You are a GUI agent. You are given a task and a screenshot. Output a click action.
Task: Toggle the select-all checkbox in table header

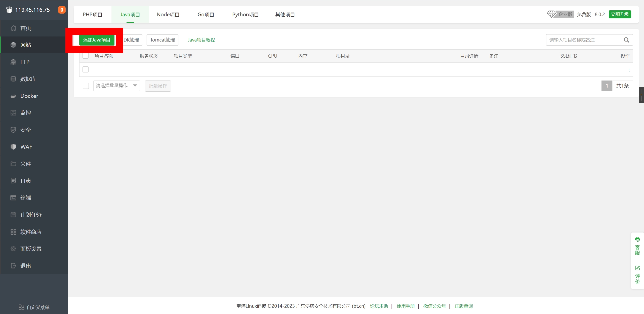[x=86, y=56]
